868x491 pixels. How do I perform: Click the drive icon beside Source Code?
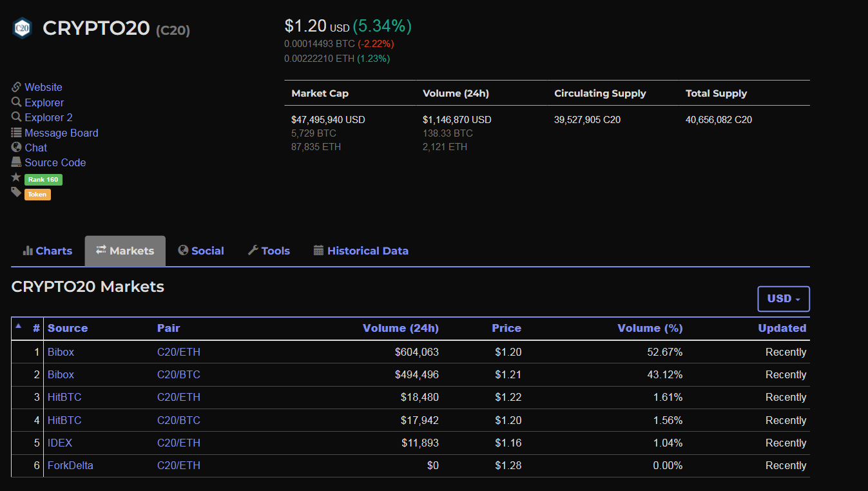(x=16, y=162)
